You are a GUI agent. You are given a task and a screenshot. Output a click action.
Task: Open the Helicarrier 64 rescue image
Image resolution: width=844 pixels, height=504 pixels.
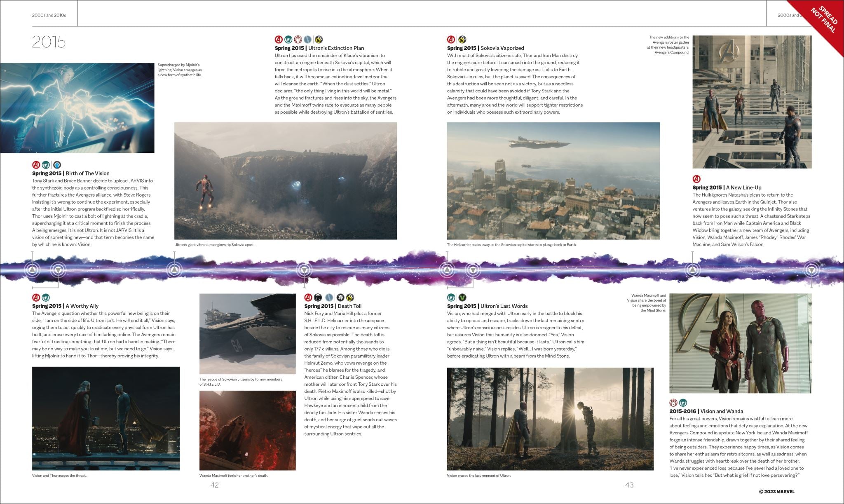(x=248, y=334)
